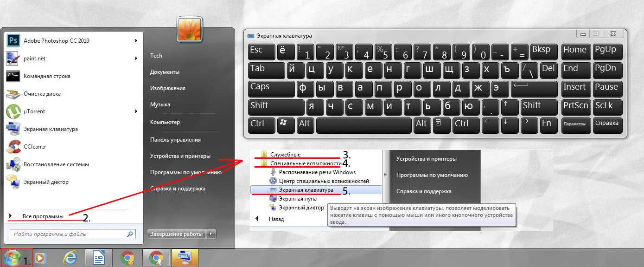Screen dimensions: 644x267
Task: Open Изображения in the Start menu
Action: point(168,88)
